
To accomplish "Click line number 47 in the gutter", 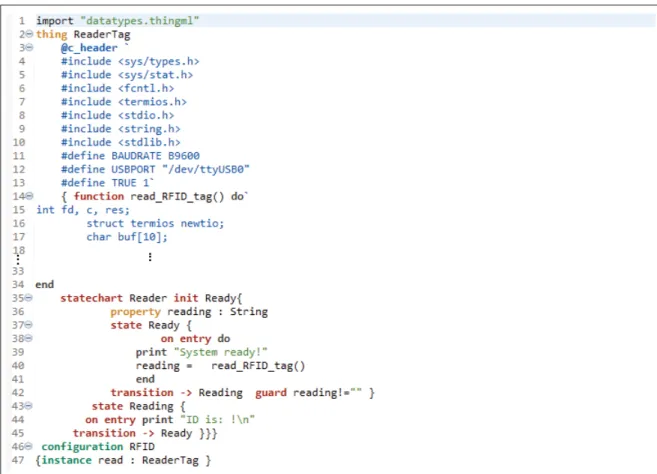I will coord(18,460).
